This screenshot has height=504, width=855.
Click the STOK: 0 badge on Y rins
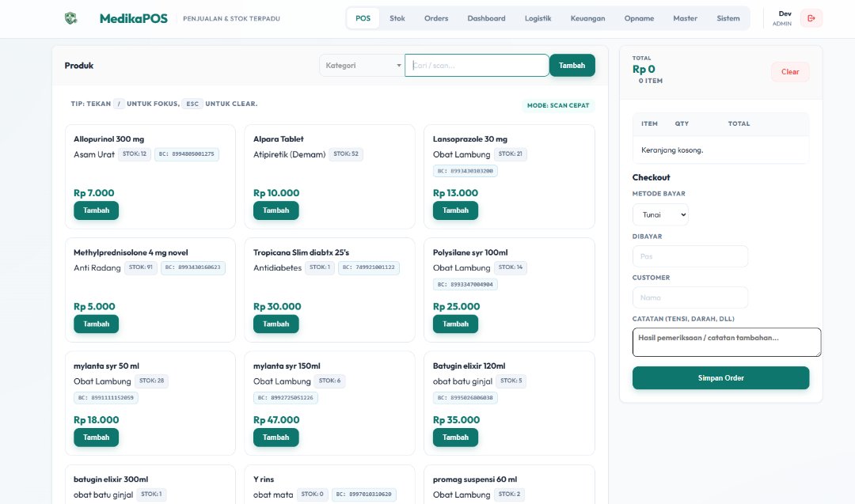pyautogui.click(x=313, y=495)
